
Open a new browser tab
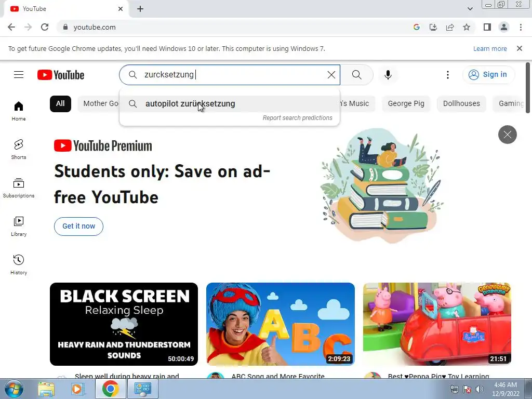coord(140,9)
